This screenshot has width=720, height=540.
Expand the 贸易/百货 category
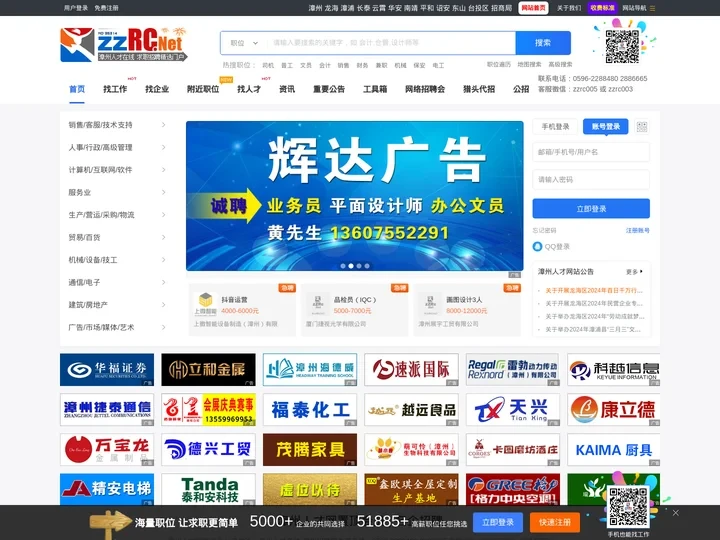pyautogui.click(x=117, y=237)
